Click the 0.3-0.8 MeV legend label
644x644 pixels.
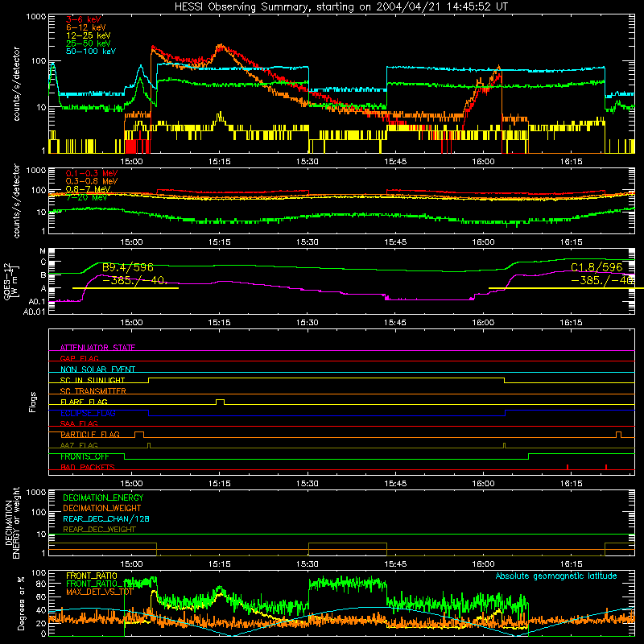point(92,181)
